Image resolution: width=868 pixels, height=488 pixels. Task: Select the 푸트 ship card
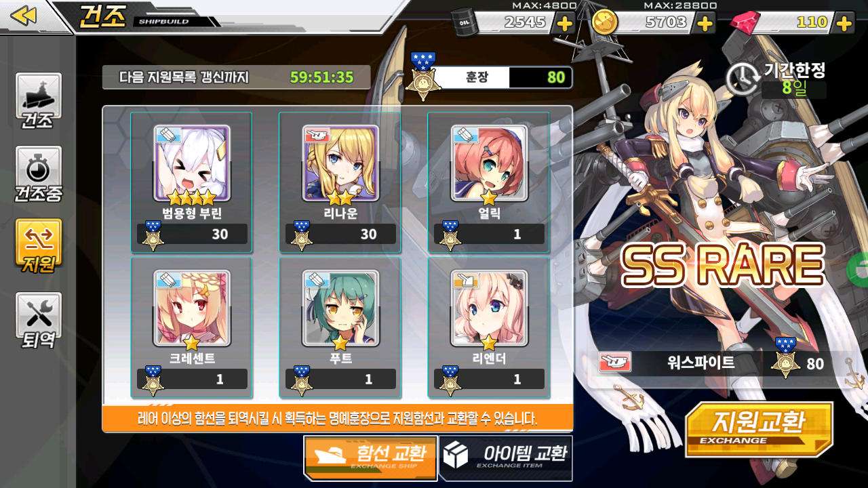[340, 327]
